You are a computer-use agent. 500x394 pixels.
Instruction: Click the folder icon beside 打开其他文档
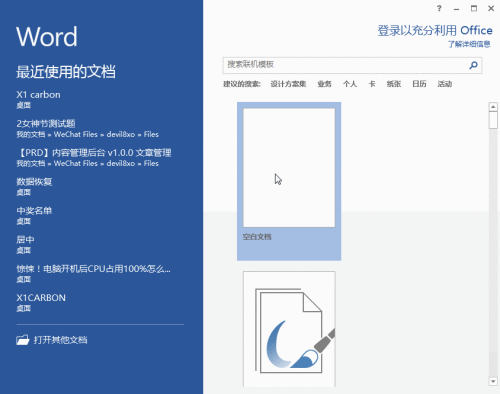pyautogui.click(x=23, y=340)
